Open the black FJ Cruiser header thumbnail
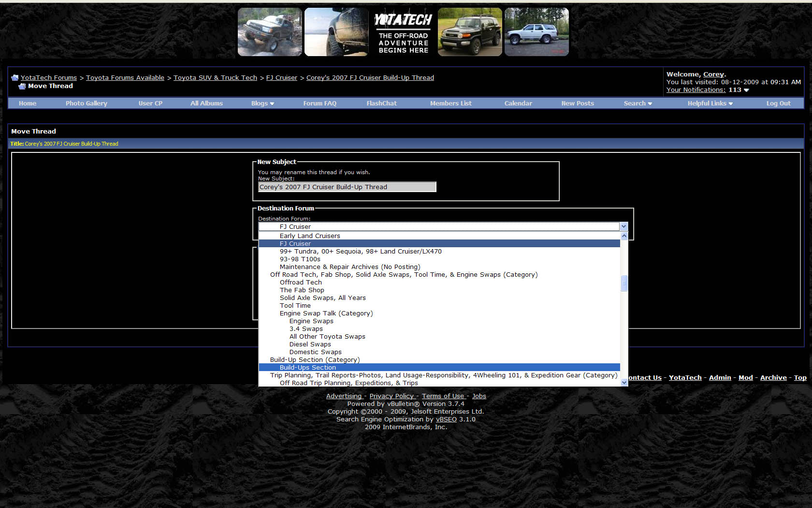This screenshot has width=812, height=508. click(x=470, y=32)
